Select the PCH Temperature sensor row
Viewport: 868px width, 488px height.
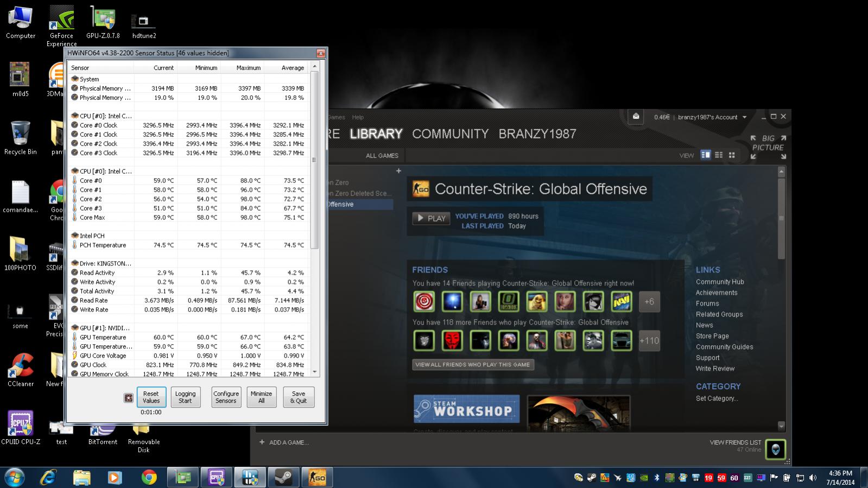click(188, 245)
